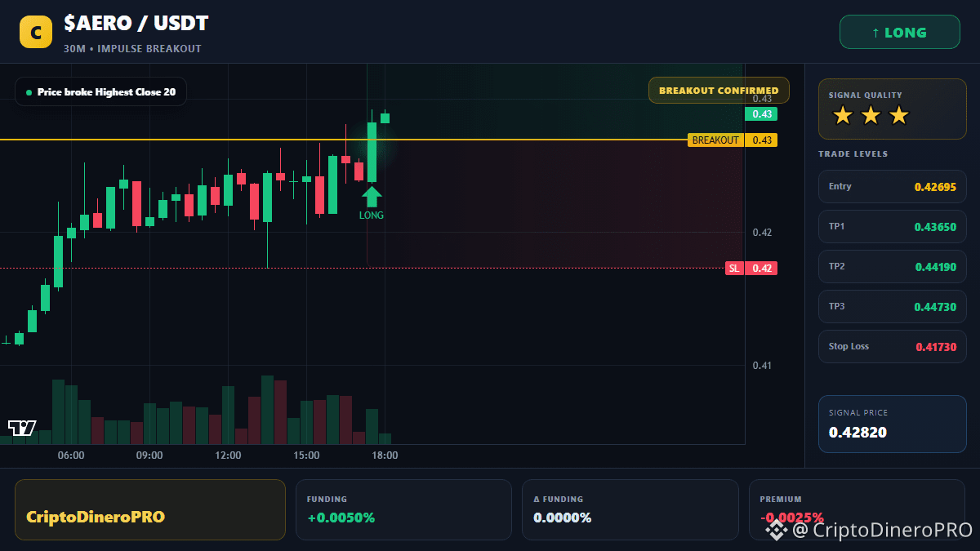The width and height of the screenshot is (980, 551).
Task: Click the first signal quality star
Action: (x=843, y=116)
